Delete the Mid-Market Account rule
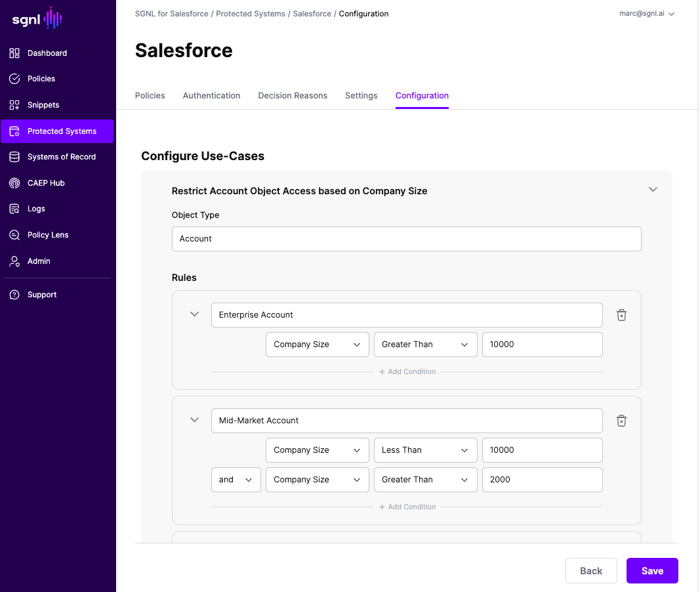Image resolution: width=700 pixels, height=592 pixels. pyautogui.click(x=621, y=421)
